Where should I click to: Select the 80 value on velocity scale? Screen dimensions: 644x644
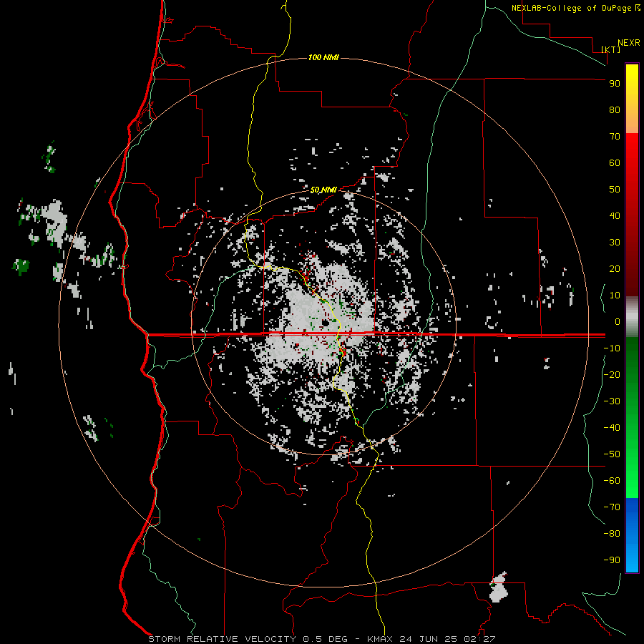coord(615,109)
